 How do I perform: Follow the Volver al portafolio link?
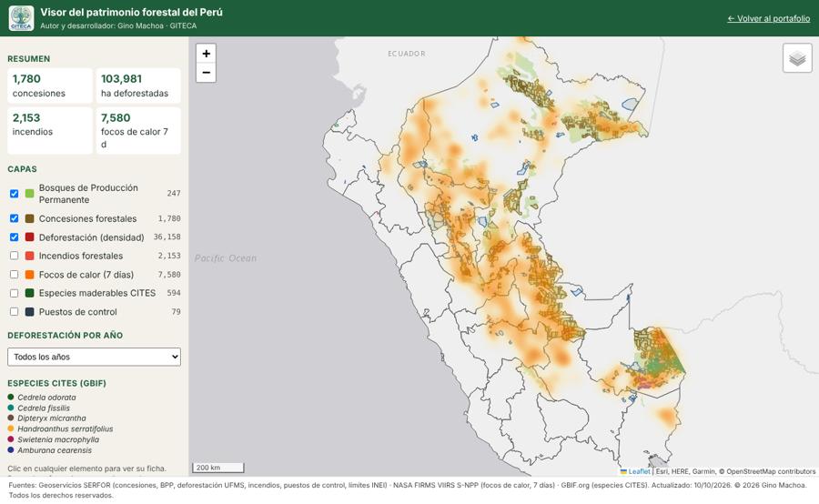click(768, 18)
